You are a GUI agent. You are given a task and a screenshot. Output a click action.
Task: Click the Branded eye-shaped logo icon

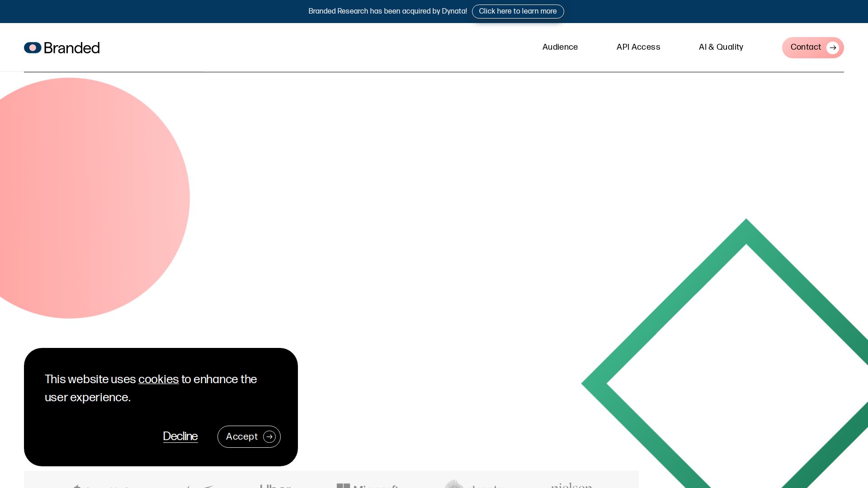pyautogui.click(x=33, y=47)
